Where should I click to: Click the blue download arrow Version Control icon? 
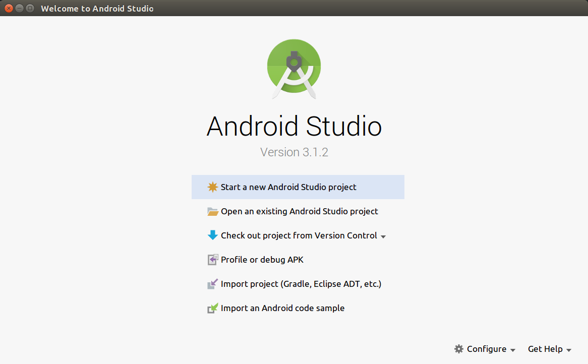click(x=213, y=235)
